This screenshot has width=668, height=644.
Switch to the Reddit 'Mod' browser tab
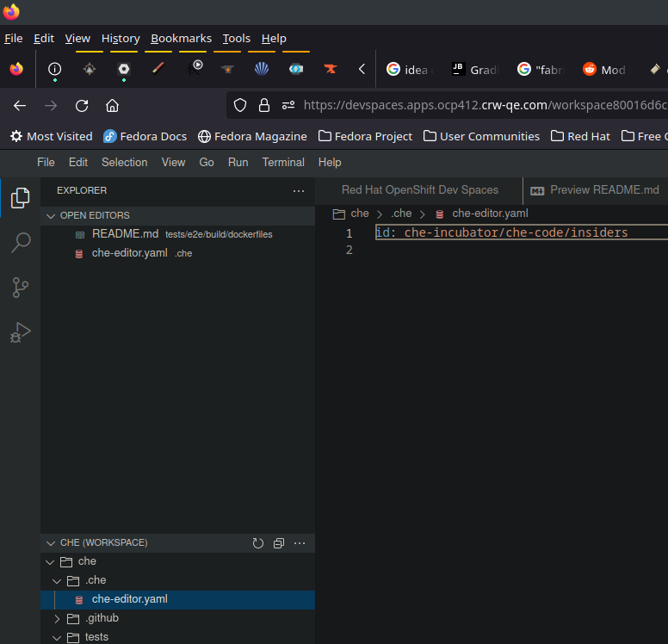606,70
